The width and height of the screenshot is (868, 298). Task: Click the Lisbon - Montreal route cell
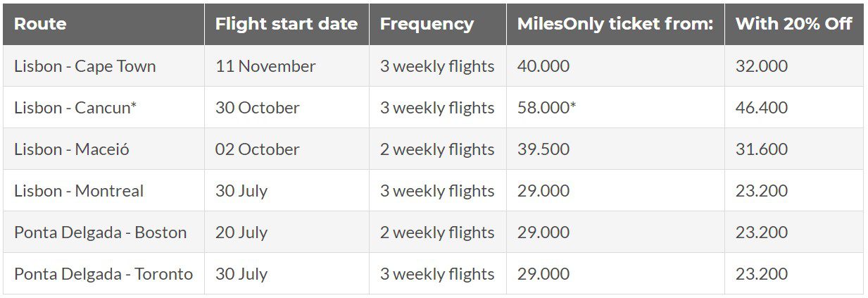click(79, 191)
